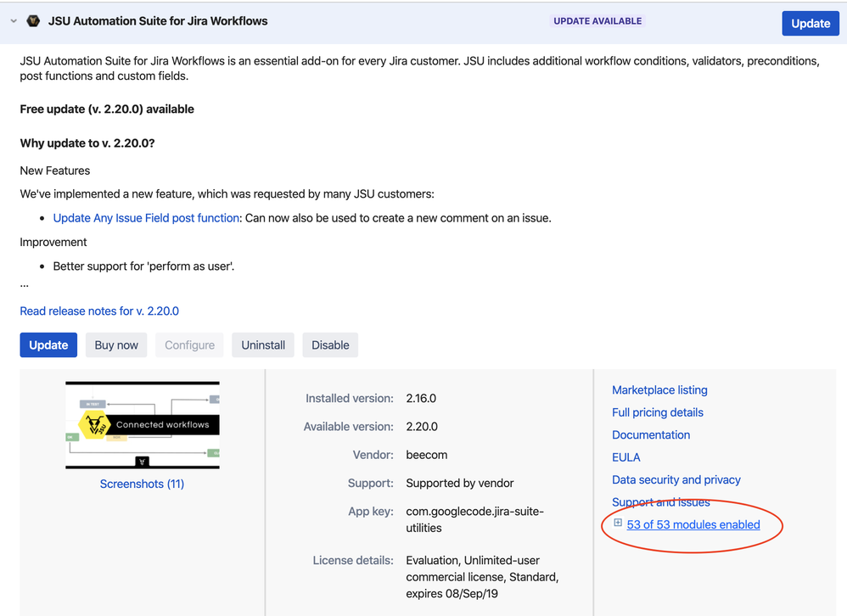The height and width of the screenshot is (616, 847).
Task: Open the EULA link
Action: 626,457
